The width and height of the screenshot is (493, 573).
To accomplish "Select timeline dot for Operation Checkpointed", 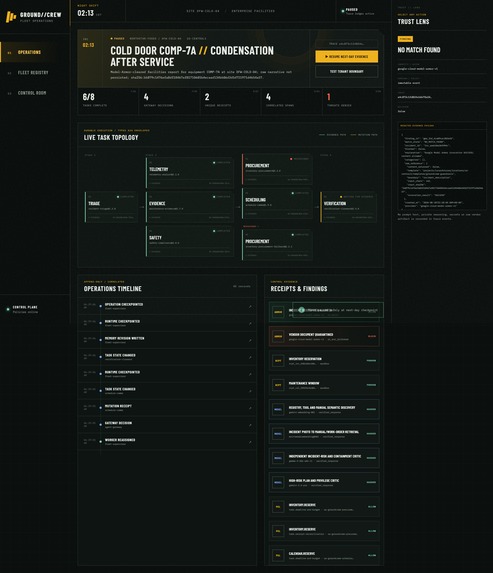I will coord(101,306).
